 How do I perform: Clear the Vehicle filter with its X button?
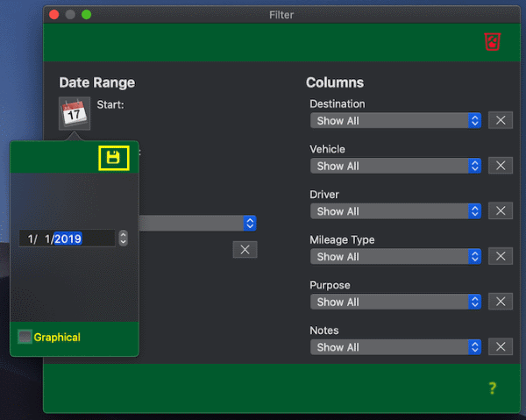coord(500,166)
